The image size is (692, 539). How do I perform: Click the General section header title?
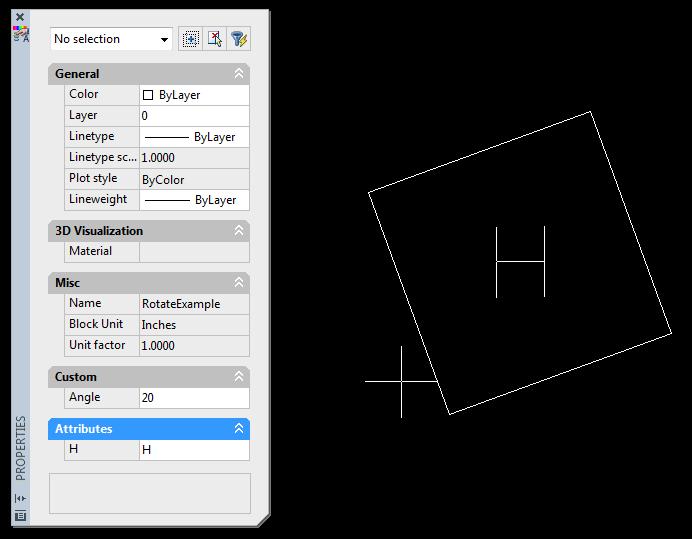[77, 74]
